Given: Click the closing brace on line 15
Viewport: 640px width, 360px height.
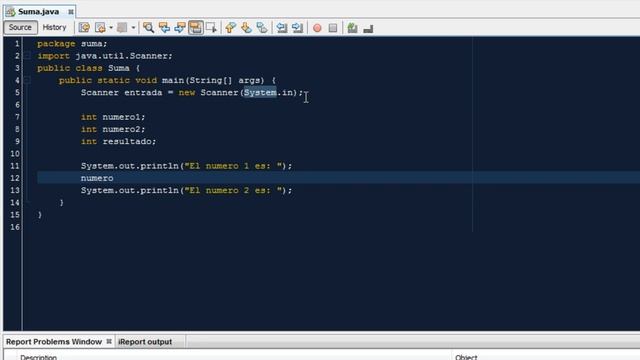Looking at the screenshot, I should tap(40, 215).
